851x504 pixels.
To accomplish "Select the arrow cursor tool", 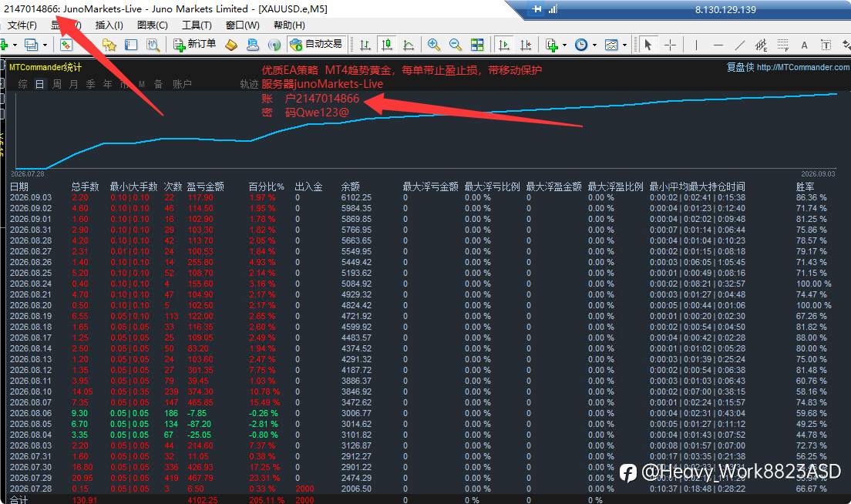I will 647,45.
